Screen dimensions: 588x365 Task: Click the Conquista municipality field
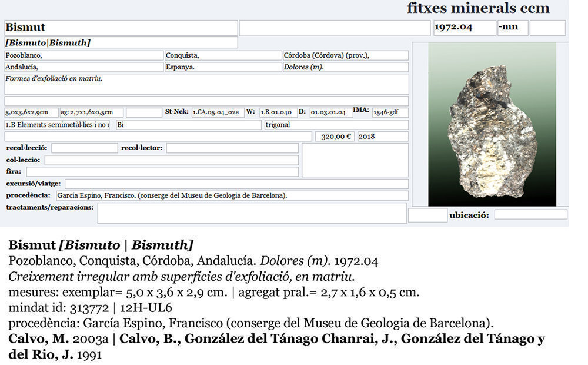click(223, 55)
